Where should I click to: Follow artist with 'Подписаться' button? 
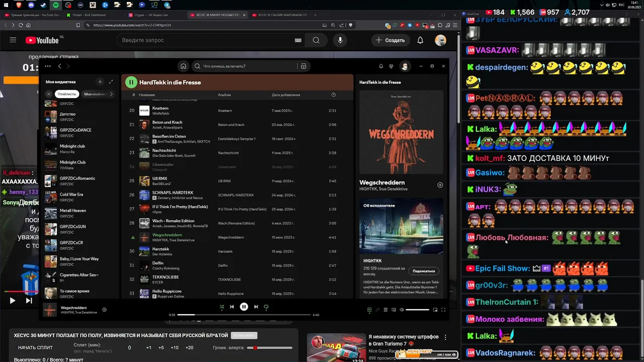click(x=424, y=271)
